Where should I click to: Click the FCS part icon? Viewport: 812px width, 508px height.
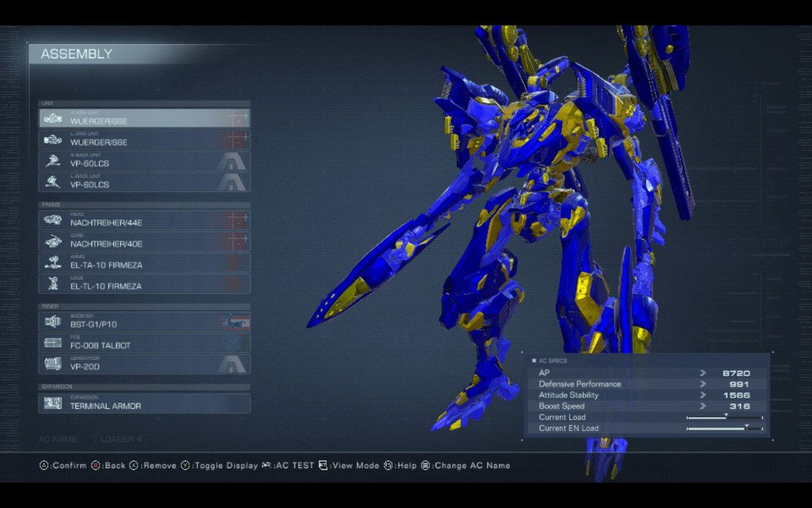[53, 343]
